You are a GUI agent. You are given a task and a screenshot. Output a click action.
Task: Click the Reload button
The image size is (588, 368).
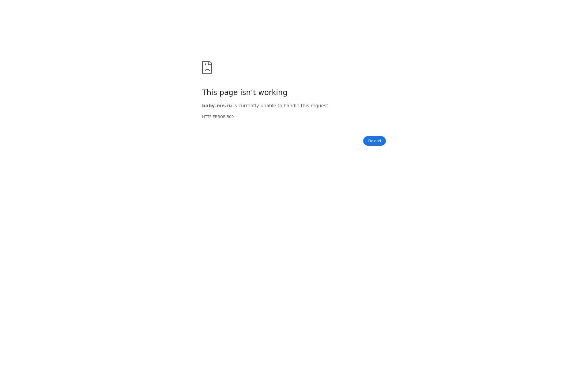tap(374, 141)
